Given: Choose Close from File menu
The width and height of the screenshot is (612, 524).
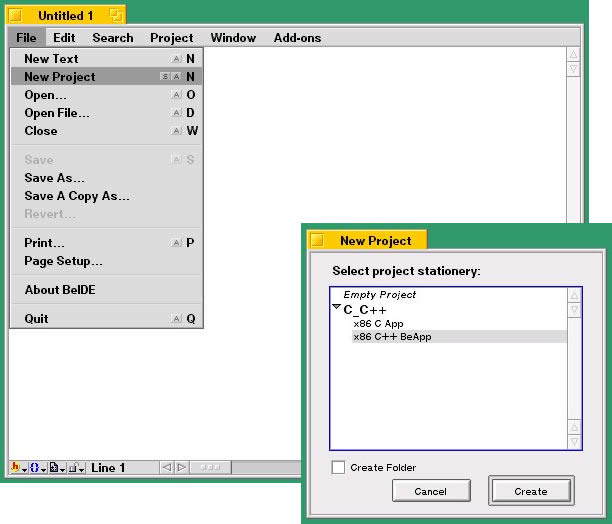Looking at the screenshot, I should tap(106, 131).
